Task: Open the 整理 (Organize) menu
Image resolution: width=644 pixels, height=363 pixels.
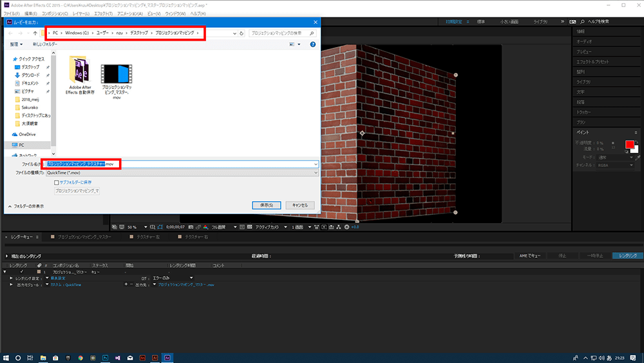Action: coord(16,44)
